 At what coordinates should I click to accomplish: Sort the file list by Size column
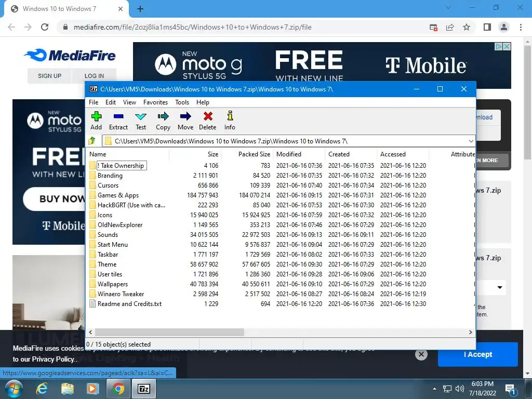(x=195, y=154)
